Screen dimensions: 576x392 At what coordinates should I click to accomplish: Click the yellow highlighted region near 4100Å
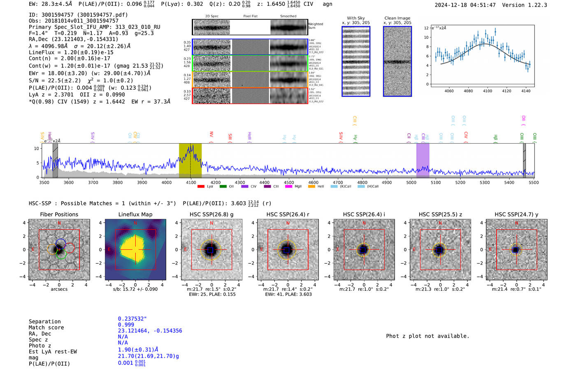pos(190,161)
